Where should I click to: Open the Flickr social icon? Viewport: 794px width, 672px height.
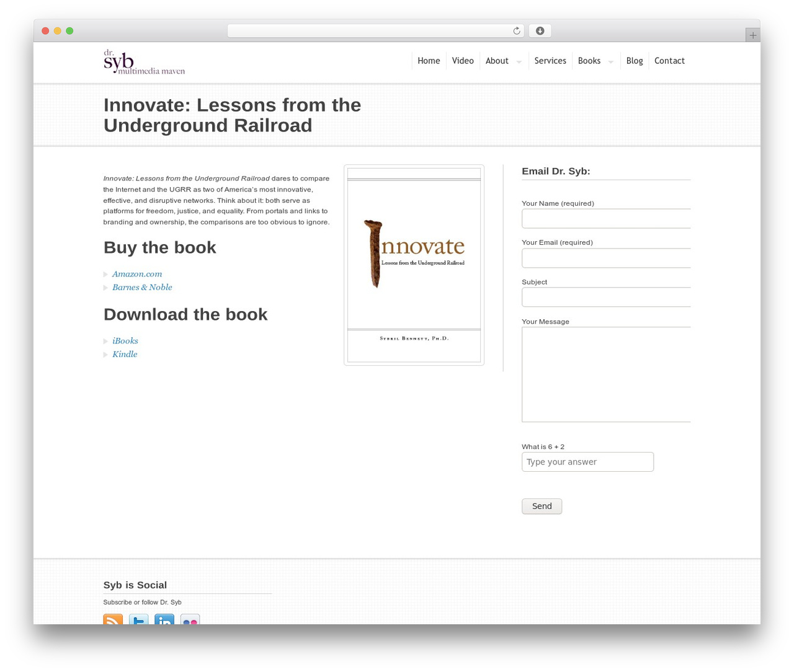tap(190, 619)
